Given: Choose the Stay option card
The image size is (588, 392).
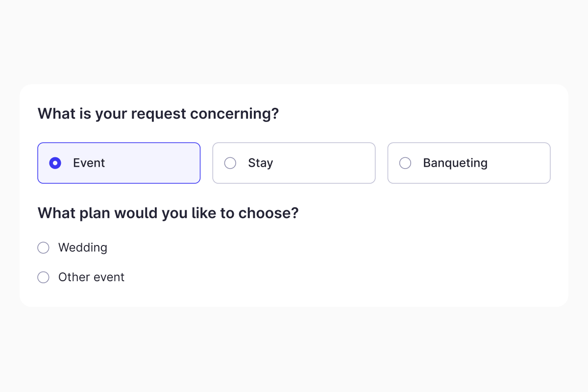Looking at the screenshot, I should coord(318,163).
